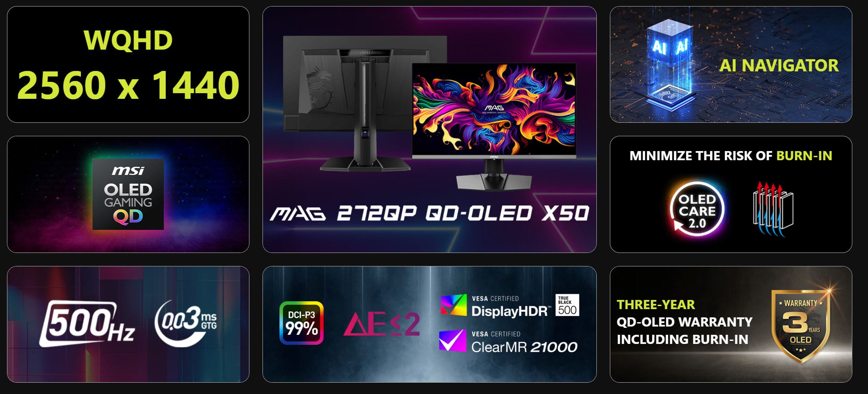Image resolution: width=868 pixels, height=394 pixels.
Task: Select the OLED Care 2.0 circular icon
Action: (697, 209)
